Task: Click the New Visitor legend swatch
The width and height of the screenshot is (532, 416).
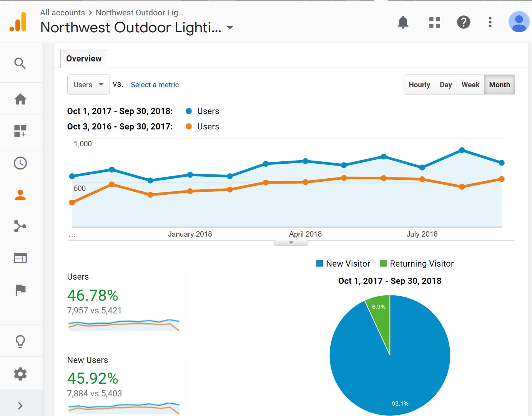Action: 319,264
